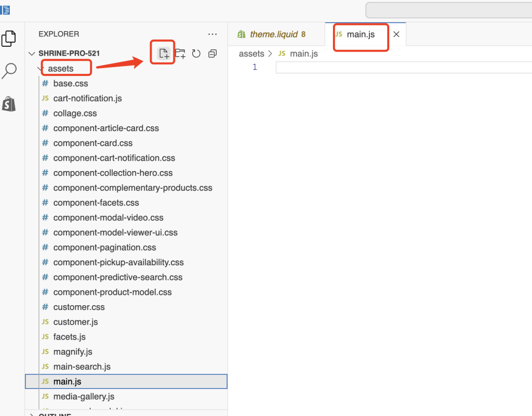Viewport: 532px width, 416px height.
Task: Close the main.js tab
Action: coord(396,34)
